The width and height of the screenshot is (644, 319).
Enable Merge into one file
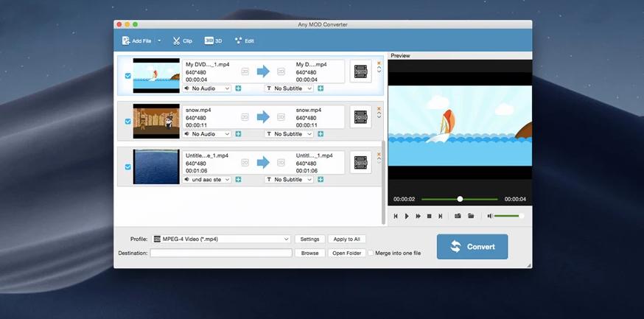371,253
